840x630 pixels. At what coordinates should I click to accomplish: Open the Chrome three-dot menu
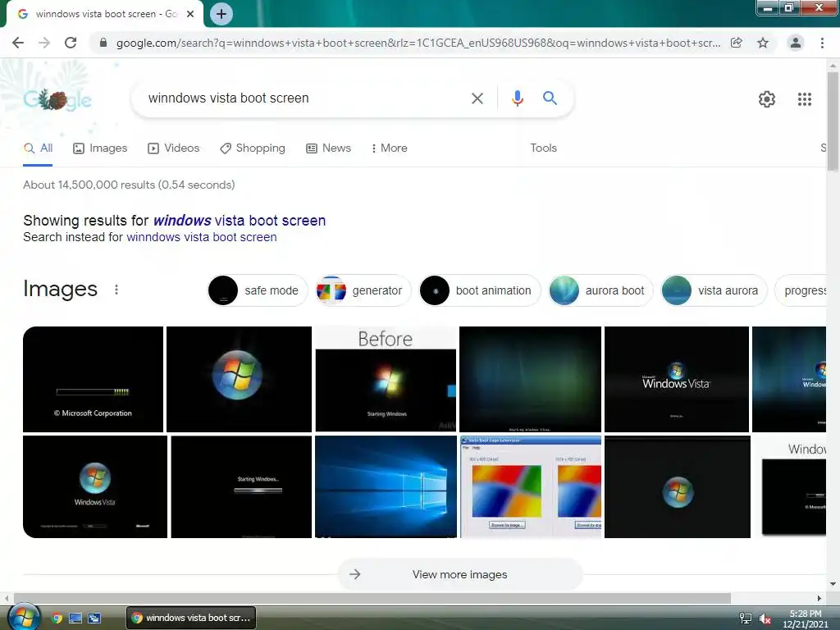pyautogui.click(x=822, y=43)
